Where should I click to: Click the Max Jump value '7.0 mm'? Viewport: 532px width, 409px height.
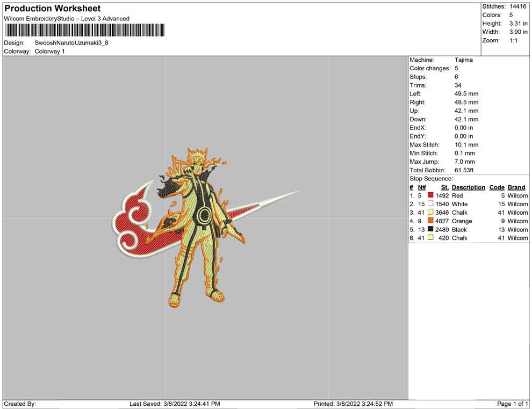tap(464, 162)
